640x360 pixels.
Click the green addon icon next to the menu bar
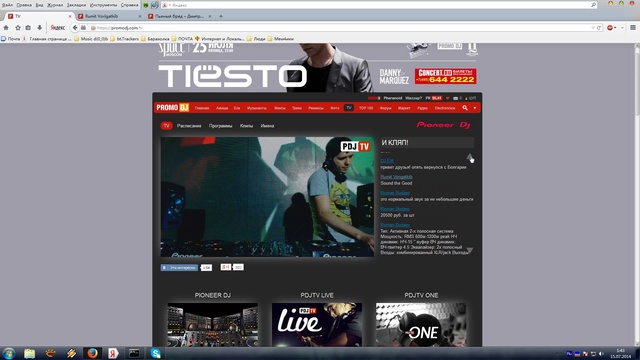pyautogui.click(x=146, y=5)
